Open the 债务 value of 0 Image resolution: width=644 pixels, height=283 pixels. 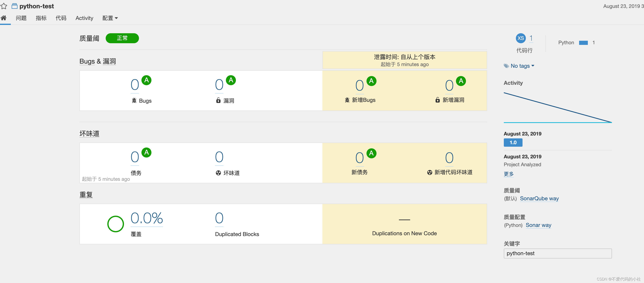(x=135, y=157)
